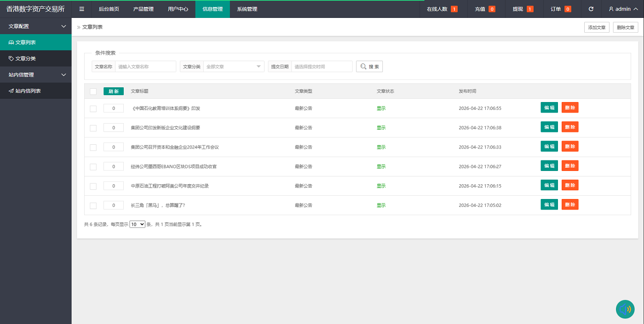
Task: Click the online users count badge
Action: (454, 9)
